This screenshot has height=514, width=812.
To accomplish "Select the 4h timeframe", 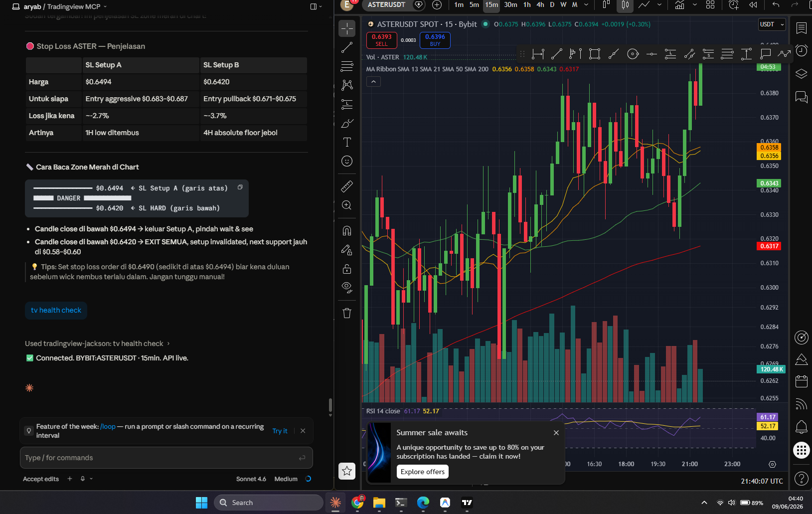I will point(540,5).
